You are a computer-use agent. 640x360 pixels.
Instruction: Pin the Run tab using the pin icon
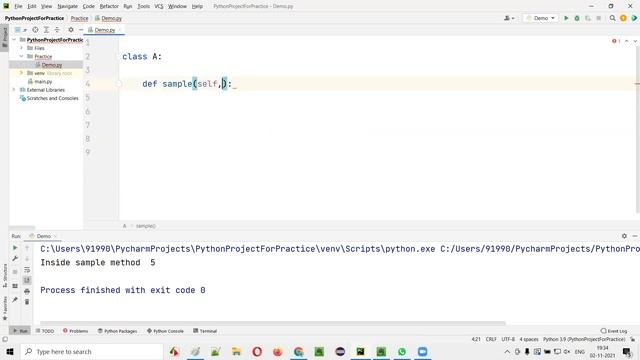click(15, 300)
